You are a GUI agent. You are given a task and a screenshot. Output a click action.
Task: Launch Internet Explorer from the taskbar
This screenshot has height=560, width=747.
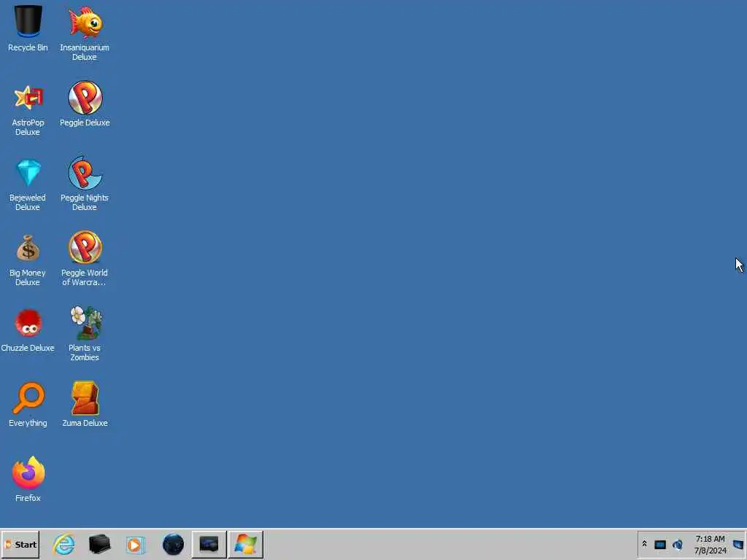pos(64,544)
